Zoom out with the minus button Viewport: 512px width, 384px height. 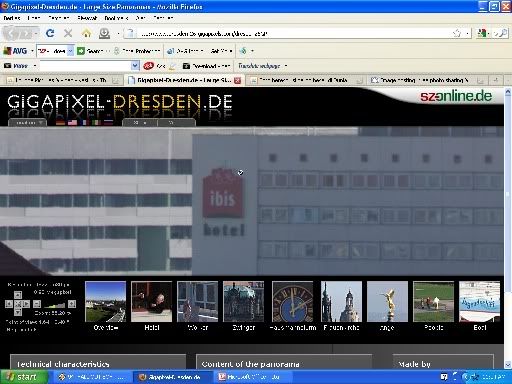(37, 304)
